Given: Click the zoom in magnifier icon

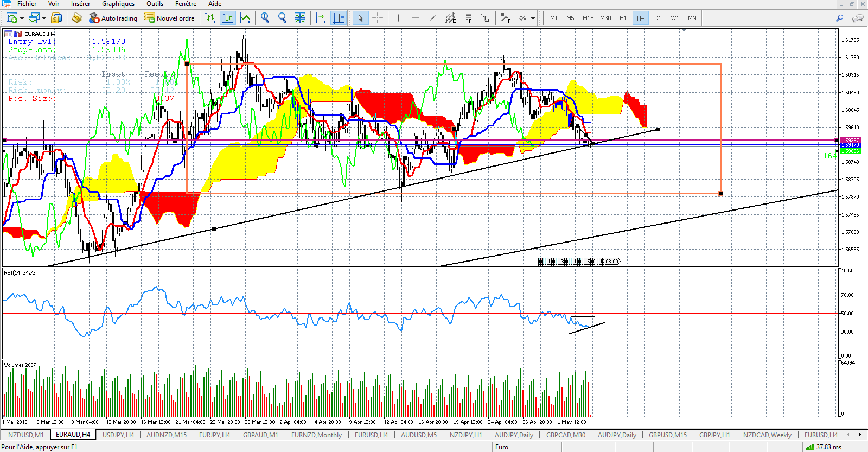Looking at the screenshot, I should point(265,18).
